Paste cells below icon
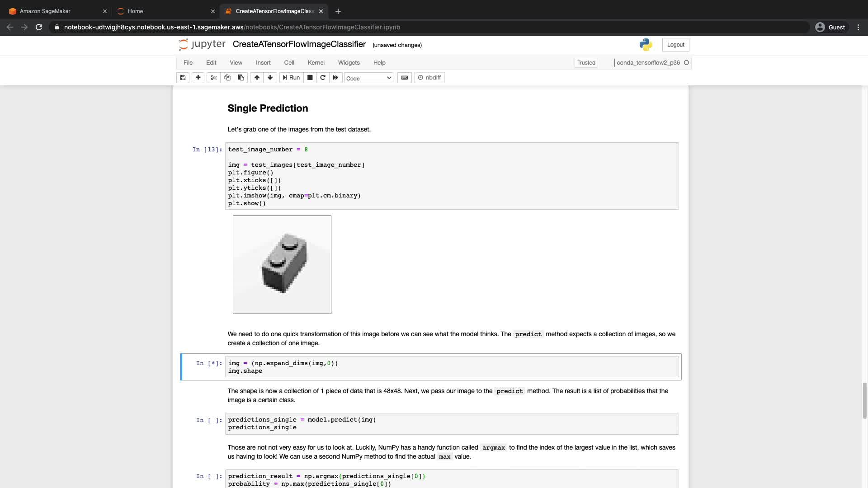Image resolution: width=868 pixels, height=488 pixels. (x=241, y=78)
